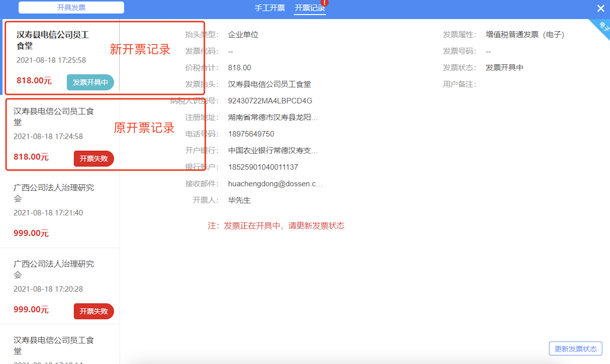The image size is (610, 364).
Task: Click the 开具发票 button
Action: coord(71,8)
